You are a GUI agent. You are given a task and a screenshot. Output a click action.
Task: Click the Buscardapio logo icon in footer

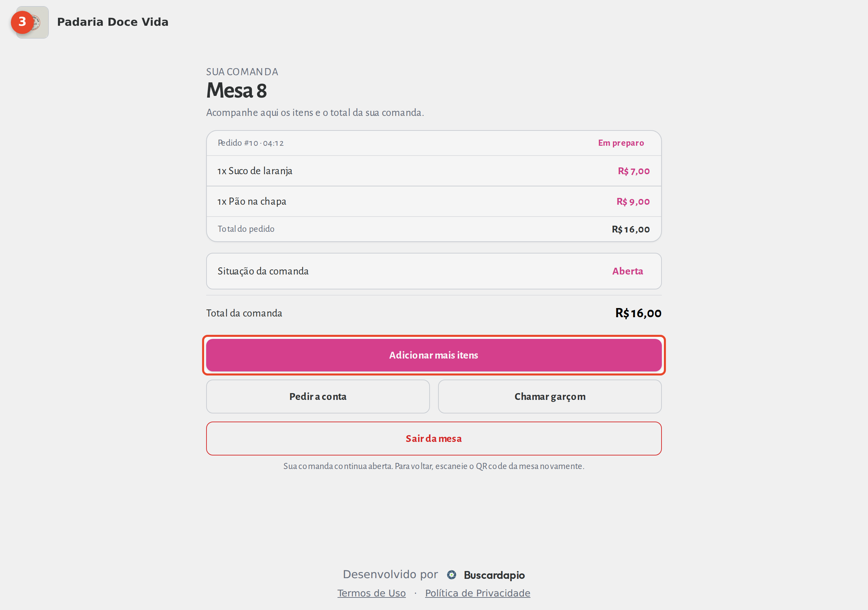point(451,575)
